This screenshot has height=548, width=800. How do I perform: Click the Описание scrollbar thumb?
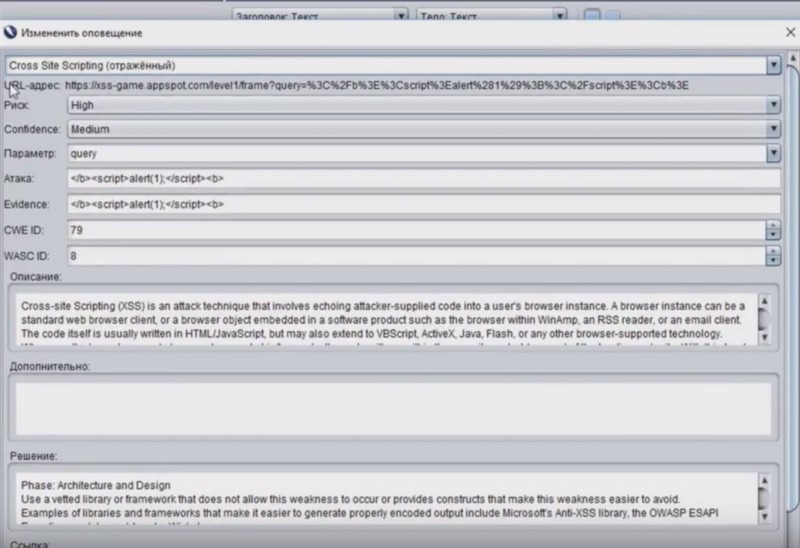click(764, 319)
